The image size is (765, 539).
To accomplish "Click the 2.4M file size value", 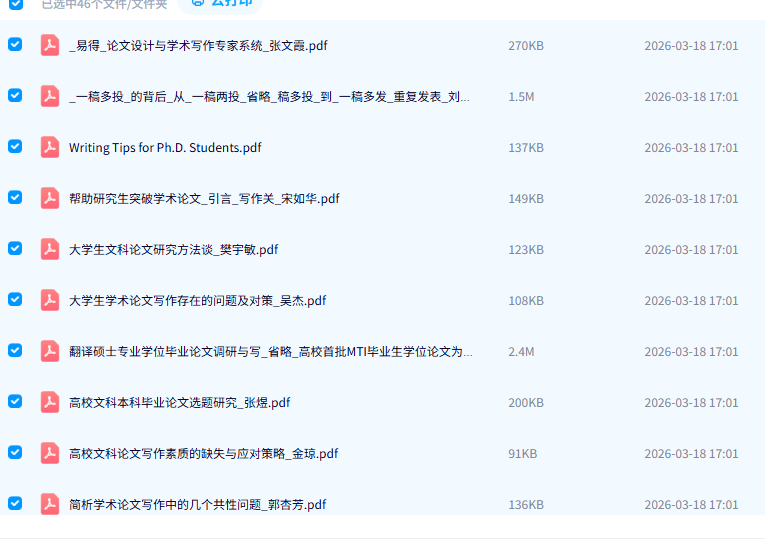I will tap(521, 351).
